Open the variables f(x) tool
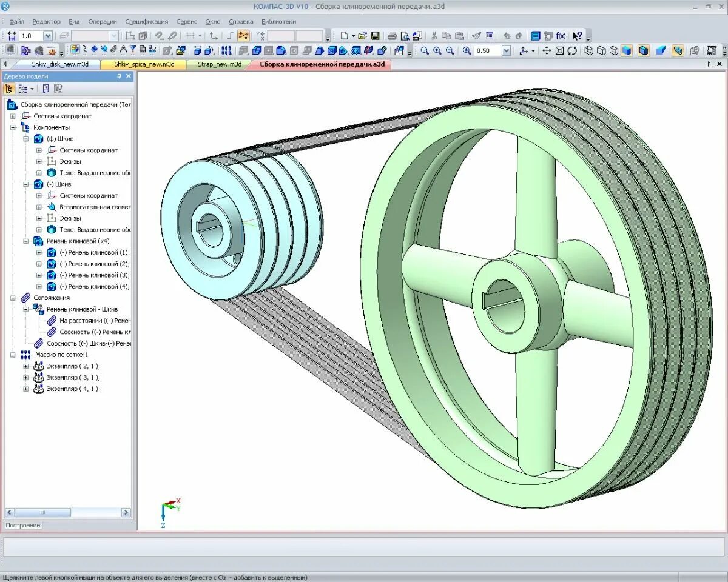This screenshot has width=728, height=582. tap(561, 36)
